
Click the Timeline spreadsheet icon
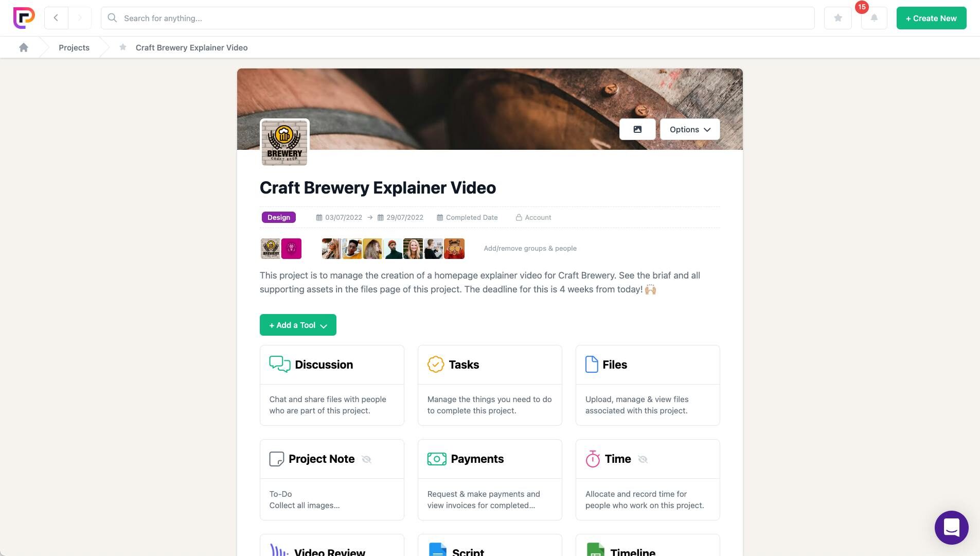click(595, 549)
